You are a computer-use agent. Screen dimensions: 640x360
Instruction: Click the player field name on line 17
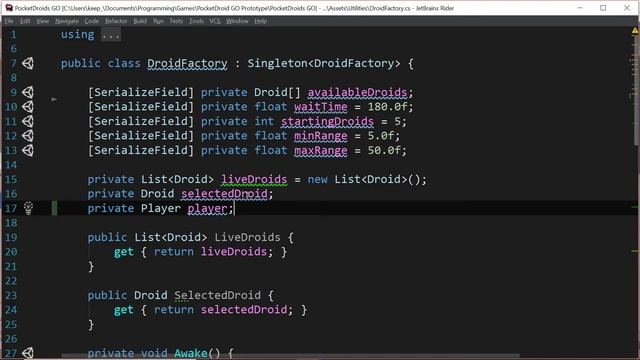[207, 209]
